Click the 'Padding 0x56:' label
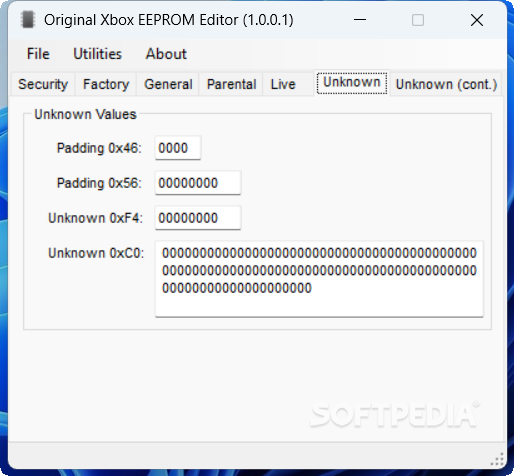Image resolution: width=514 pixels, height=476 pixels. click(99, 183)
